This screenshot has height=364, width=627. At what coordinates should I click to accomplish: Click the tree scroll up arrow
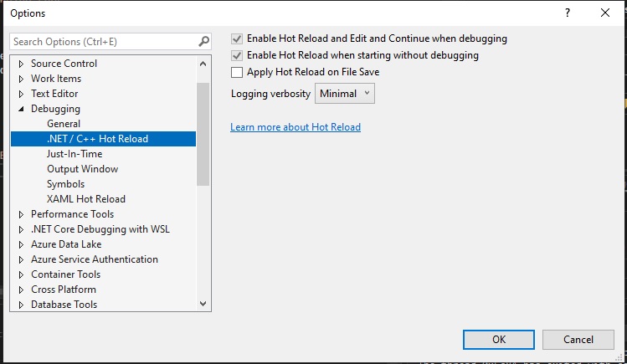point(203,64)
